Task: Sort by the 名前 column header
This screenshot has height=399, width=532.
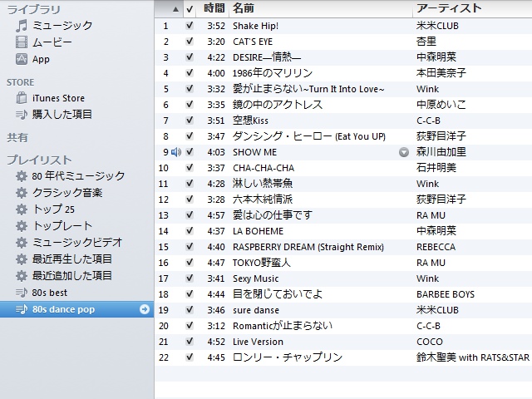Action: tap(244, 8)
